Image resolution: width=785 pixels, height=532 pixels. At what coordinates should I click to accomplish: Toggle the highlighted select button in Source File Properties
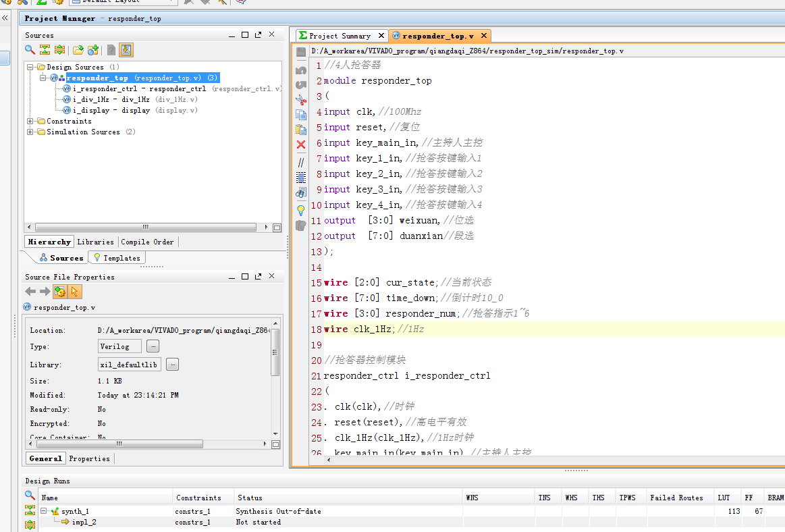coord(75,292)
